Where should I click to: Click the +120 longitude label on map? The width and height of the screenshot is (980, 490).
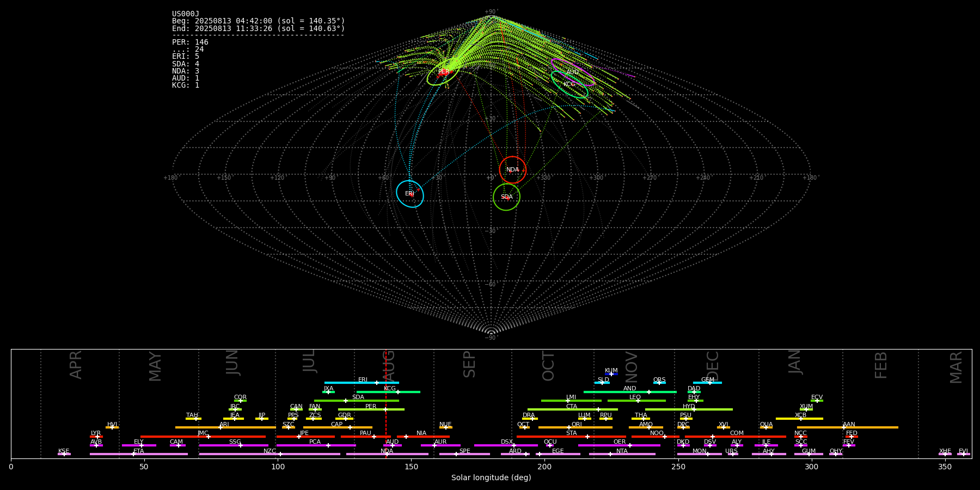(x=277, y=178)
